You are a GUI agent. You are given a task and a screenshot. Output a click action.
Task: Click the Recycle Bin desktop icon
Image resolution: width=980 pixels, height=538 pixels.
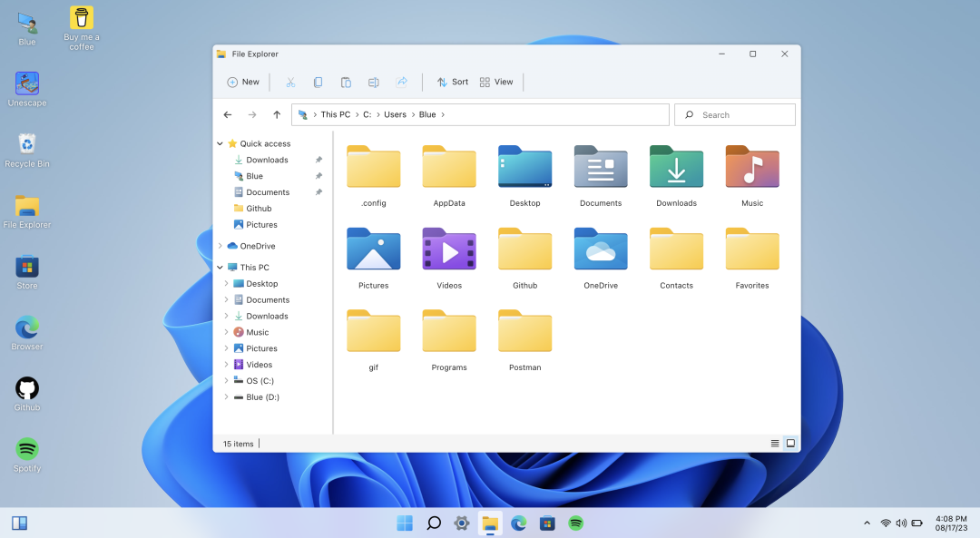pos(27,151)
